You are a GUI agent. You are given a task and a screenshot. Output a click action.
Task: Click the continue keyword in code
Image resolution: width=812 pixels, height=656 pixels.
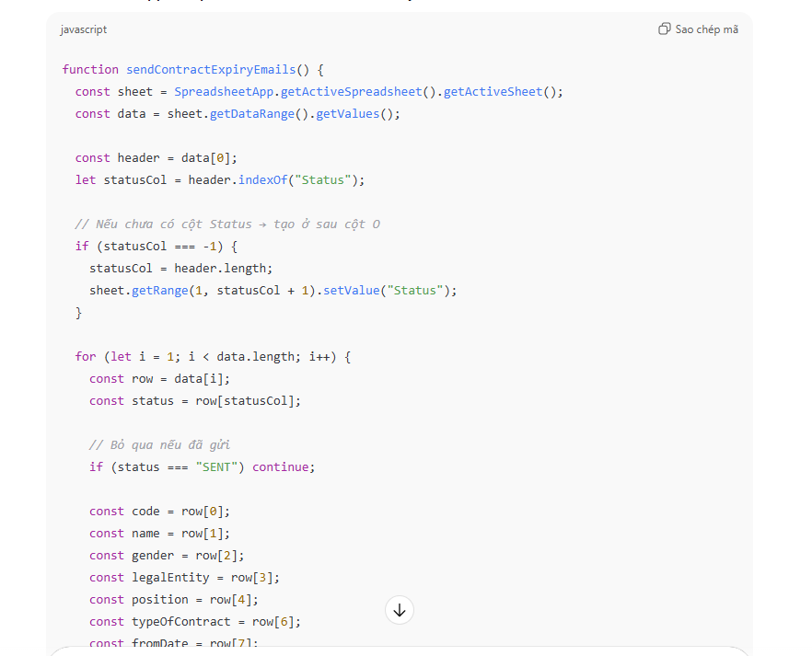point(283,467)
